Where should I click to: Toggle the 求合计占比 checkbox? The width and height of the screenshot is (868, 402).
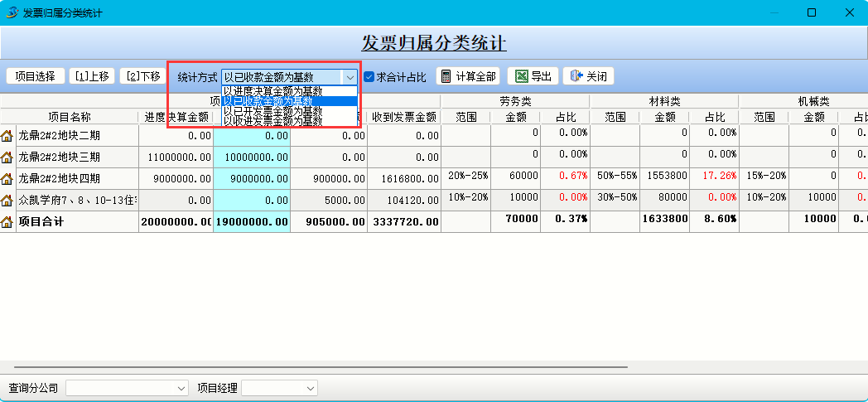pyautogui.click(x=369, y=77)
